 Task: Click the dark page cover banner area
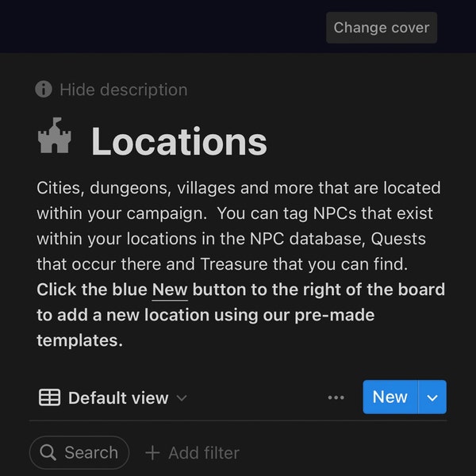pos(163,26)
